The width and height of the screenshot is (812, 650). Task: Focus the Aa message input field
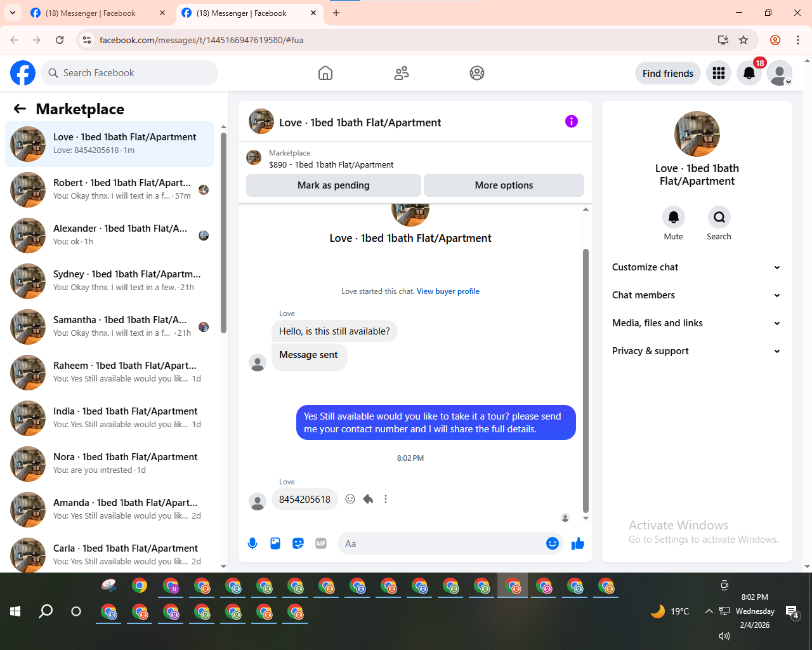[x=444, y=543]
